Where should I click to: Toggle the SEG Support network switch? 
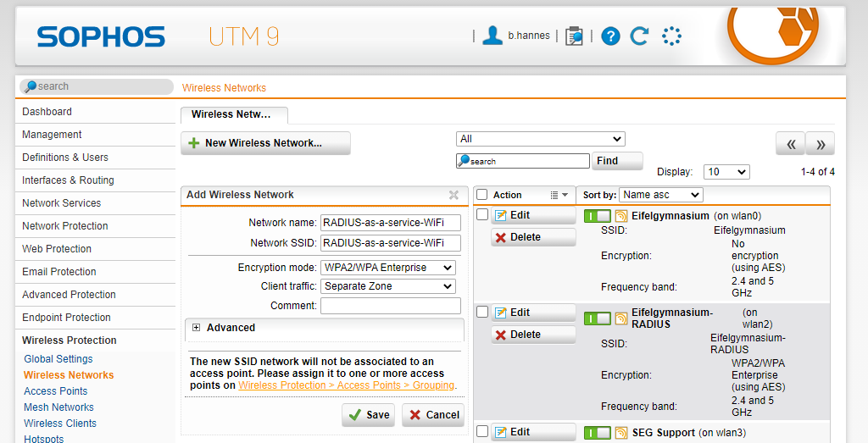[598, 433]
